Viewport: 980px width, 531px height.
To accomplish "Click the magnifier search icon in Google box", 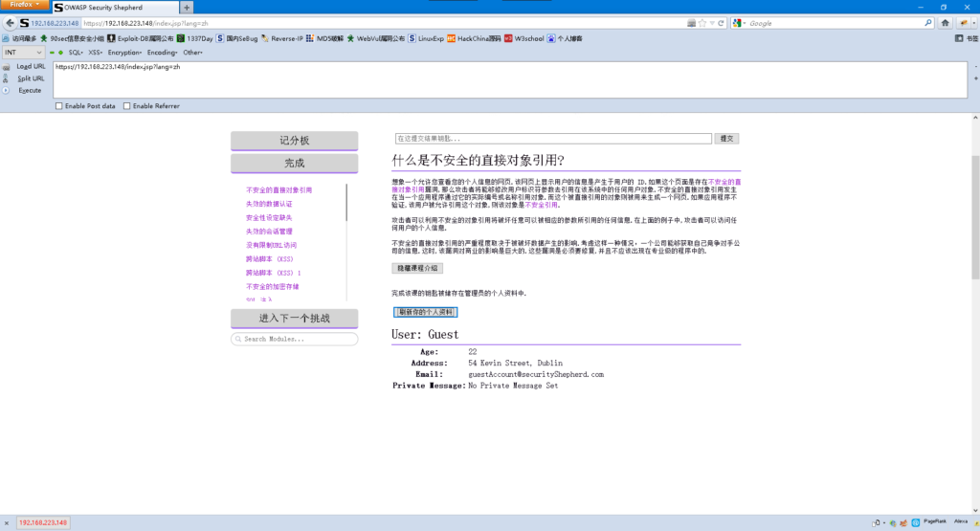I will pos(928,23).
